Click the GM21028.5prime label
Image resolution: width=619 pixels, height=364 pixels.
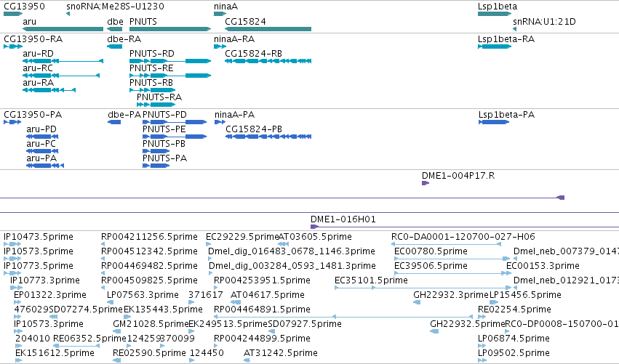pyautogui.click(x=151, y=324)
